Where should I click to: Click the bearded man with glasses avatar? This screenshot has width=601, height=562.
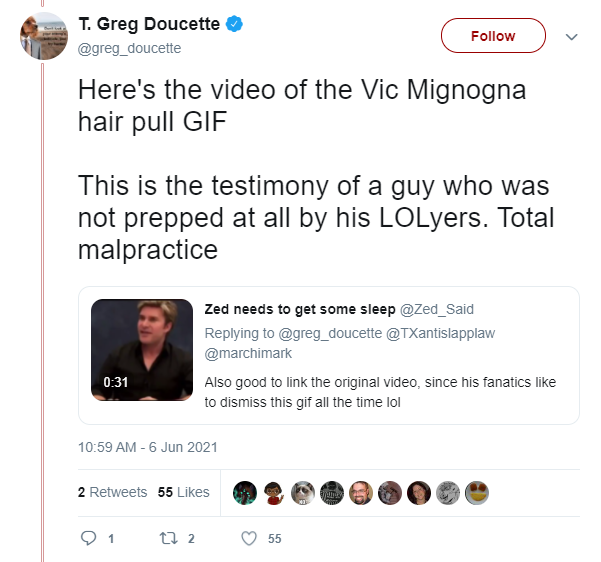click(361, 493)
